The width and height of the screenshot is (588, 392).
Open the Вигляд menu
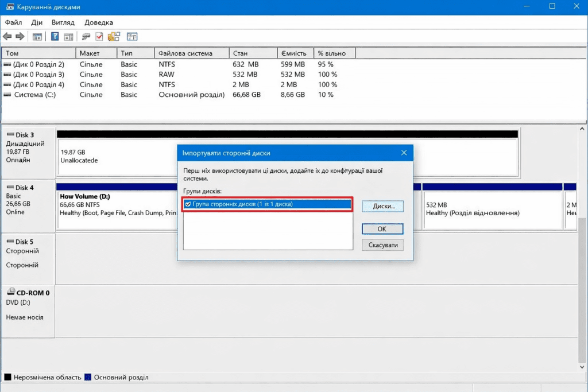click(x=63, y=22)
